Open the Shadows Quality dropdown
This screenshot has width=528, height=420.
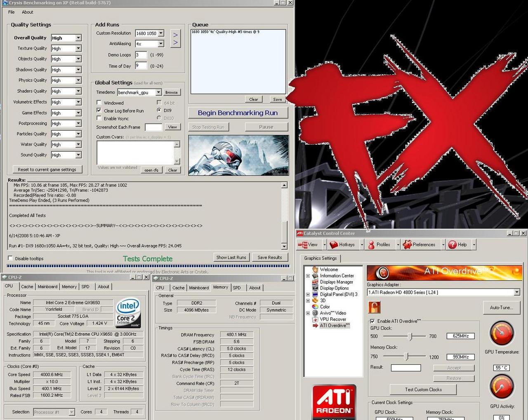(78, 70)
